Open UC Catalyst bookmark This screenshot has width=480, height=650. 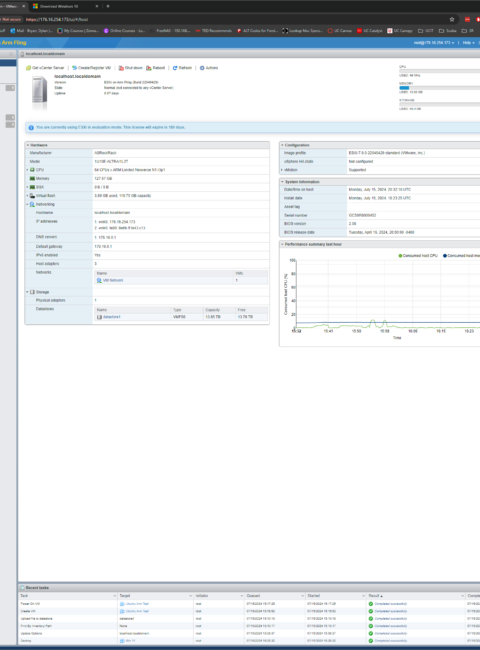(369, 31)
